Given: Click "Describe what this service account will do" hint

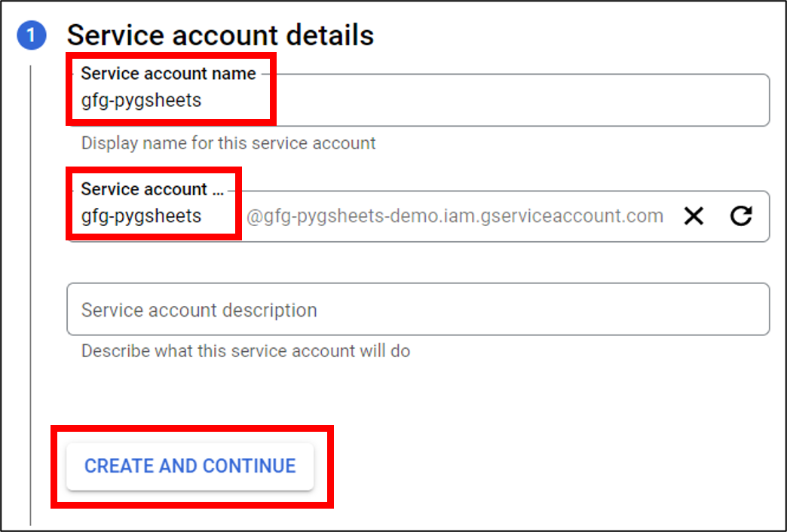Looking at the screenshot, I should (x=245, y=351).
